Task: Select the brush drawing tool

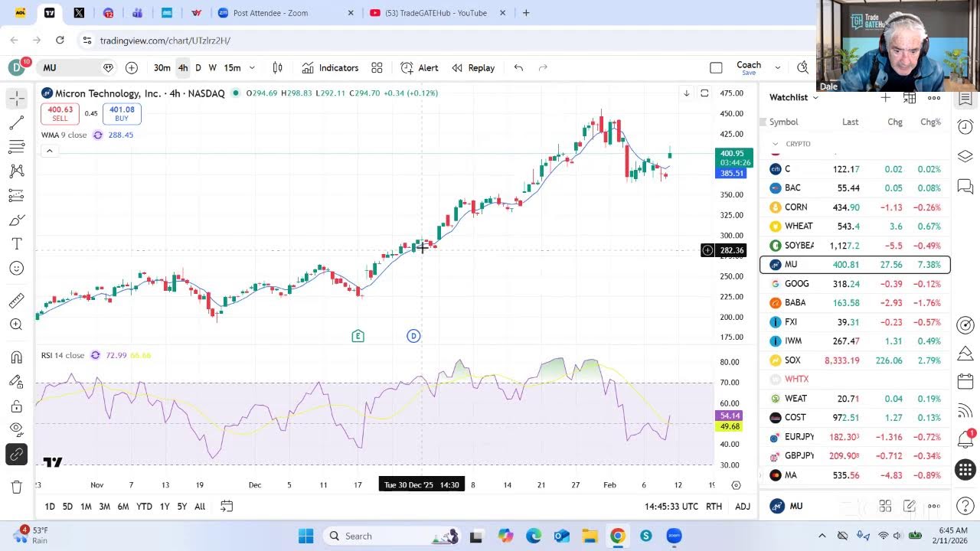Action: pyautogui.click(x=17, y=220)
